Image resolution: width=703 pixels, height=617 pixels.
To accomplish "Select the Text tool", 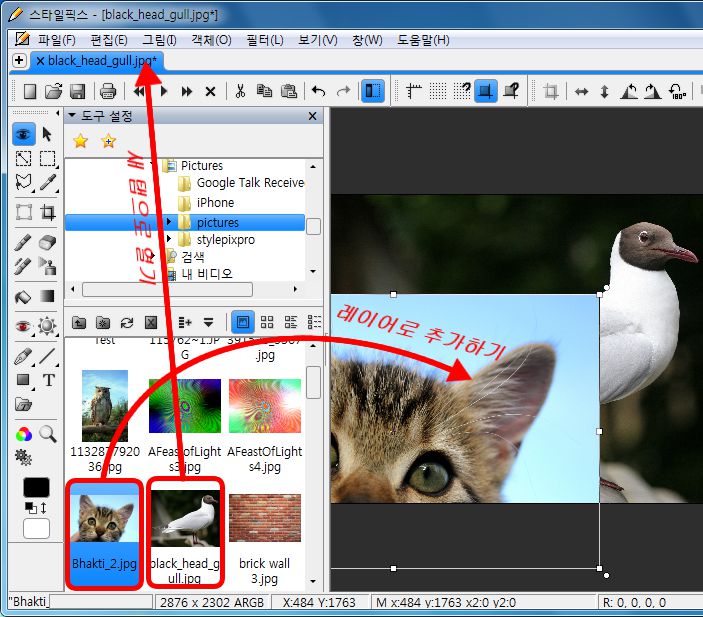I will pos(48,380).
